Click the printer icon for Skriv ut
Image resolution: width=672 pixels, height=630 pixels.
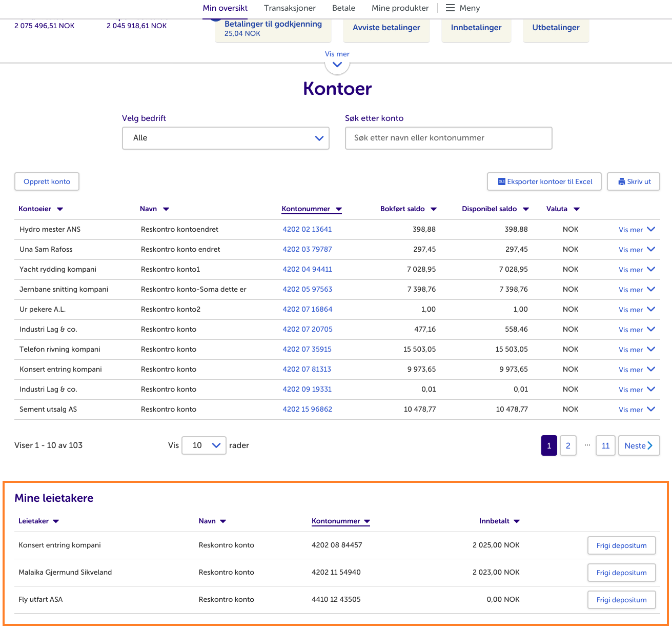tap(621, 181)
